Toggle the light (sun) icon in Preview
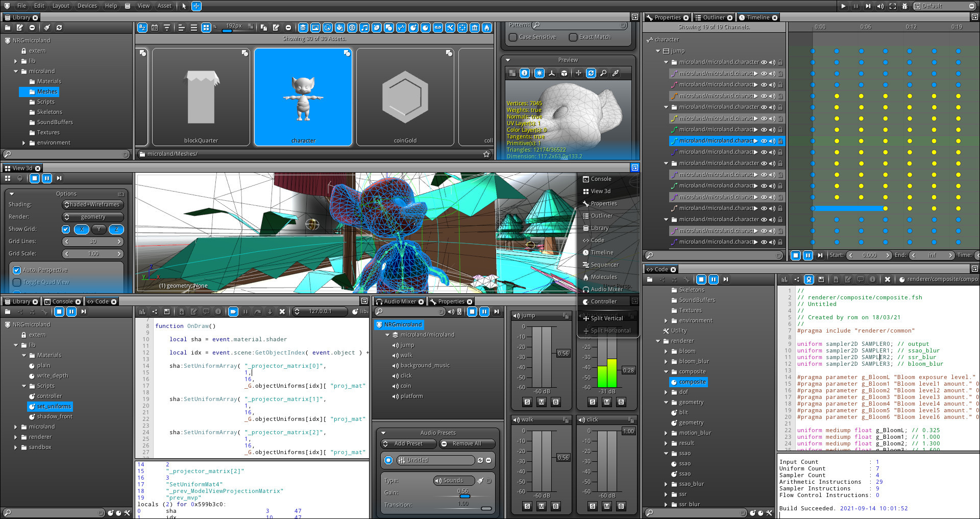Viewport: 980px width, 519px height. (x=539, y=73)
